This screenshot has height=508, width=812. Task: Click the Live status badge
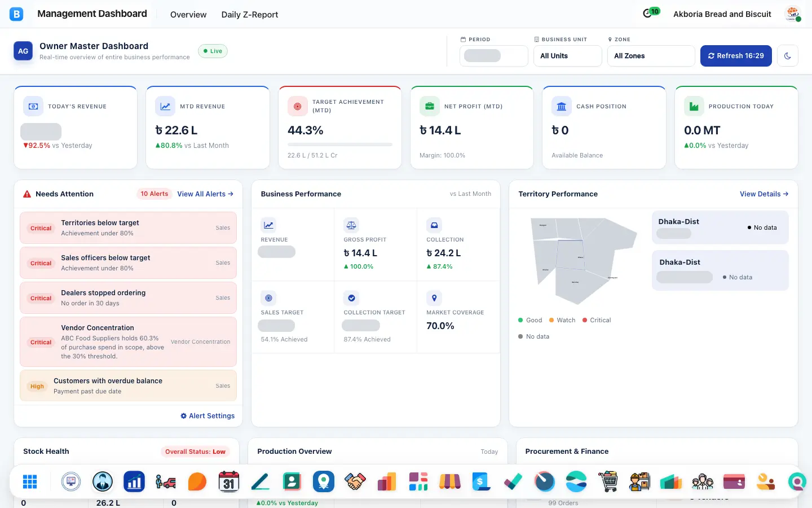(x=213, y=51)
